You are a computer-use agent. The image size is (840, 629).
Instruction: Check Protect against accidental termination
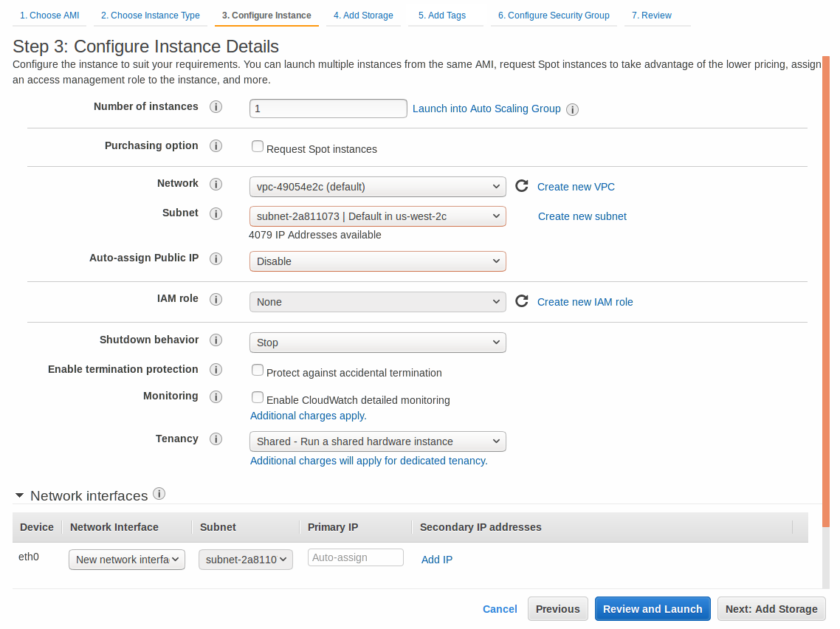(258, 370)
